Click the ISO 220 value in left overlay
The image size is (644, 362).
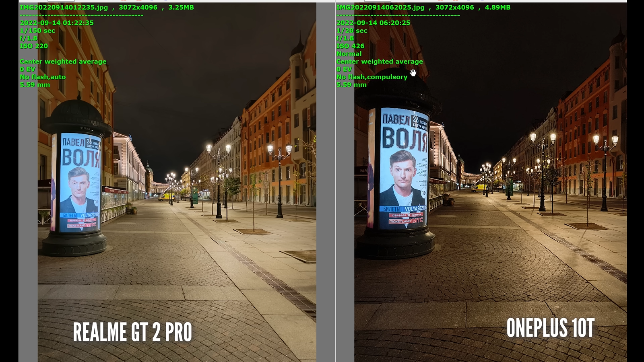[34, 46]
